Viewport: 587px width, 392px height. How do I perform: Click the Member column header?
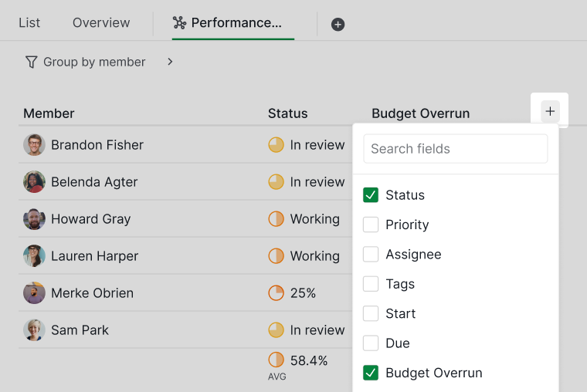click(49, 113)
